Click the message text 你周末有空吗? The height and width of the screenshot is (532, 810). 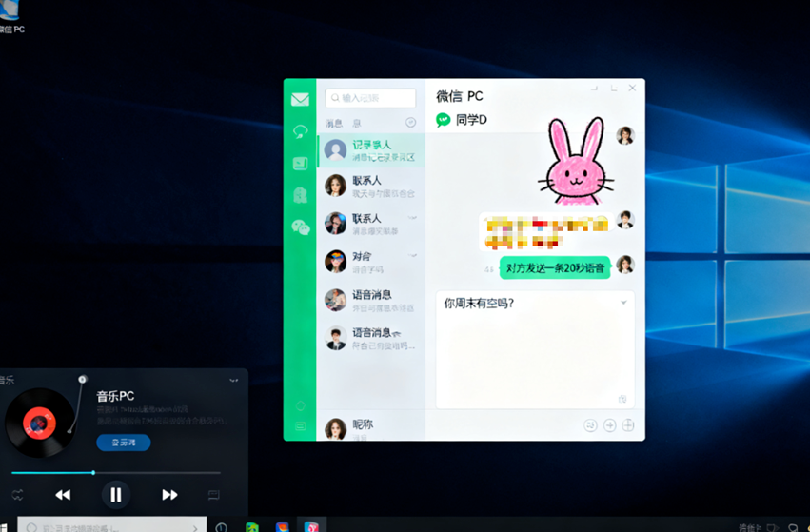coord(479,304)
